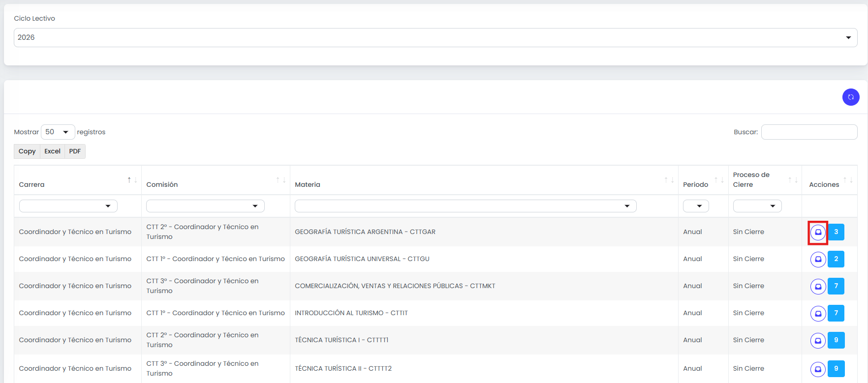Click blue badge 7 in INTRODUCCIÓN AL TURISMO row
The width and height of the screenshot is (868, 383).
[x=836, y=313]
